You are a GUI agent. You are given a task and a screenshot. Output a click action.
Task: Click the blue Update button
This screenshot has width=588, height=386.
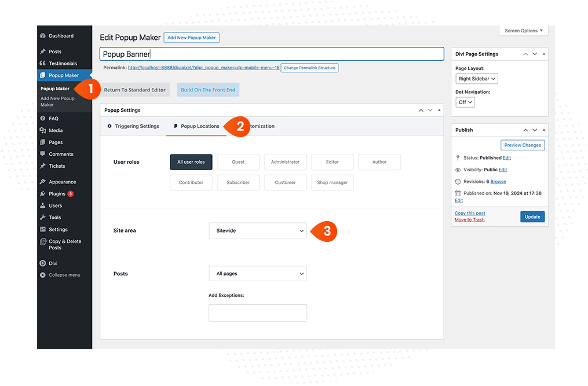(x=532, y=217)
